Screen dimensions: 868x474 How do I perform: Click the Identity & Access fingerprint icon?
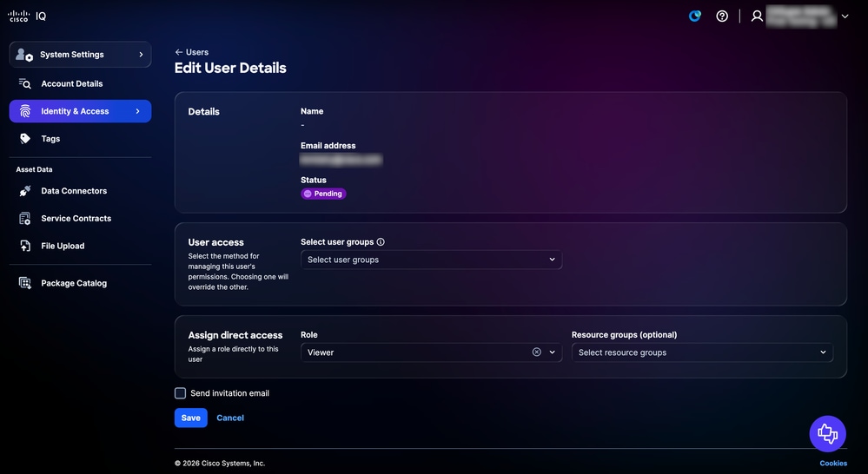(25, 111)
